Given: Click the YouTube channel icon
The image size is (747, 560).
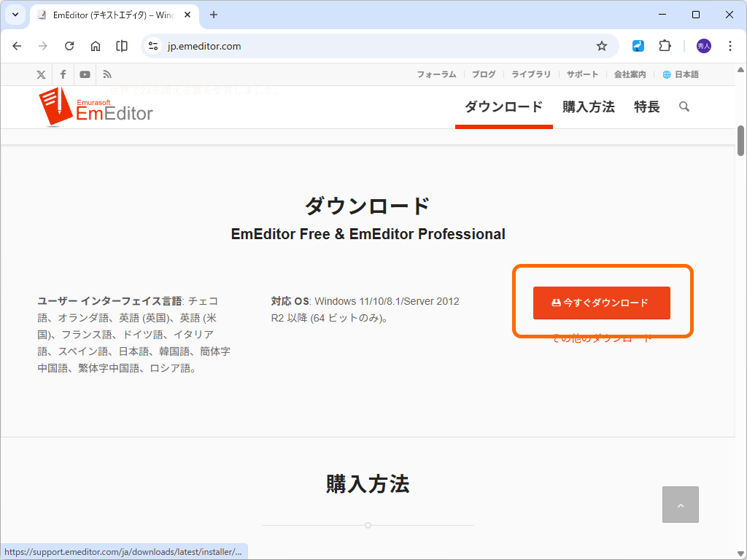Looking at the screenshot, I should 85,74.
